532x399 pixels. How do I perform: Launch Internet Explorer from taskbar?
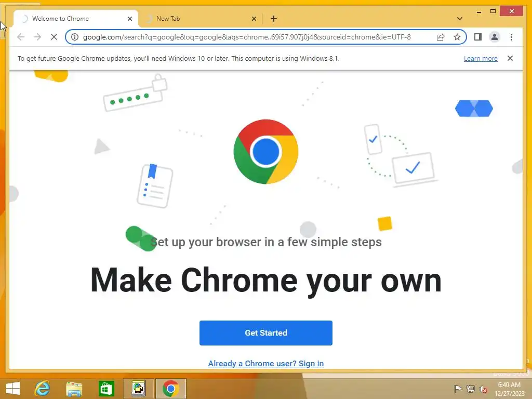(x=43, y=389)
